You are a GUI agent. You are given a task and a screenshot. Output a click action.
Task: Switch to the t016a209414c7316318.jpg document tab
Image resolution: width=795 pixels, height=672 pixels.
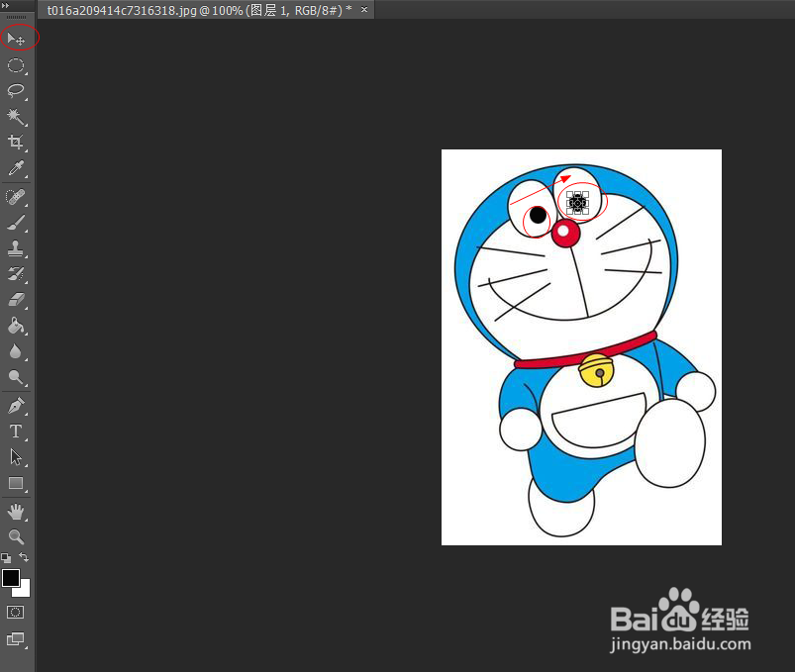[199, 10]
